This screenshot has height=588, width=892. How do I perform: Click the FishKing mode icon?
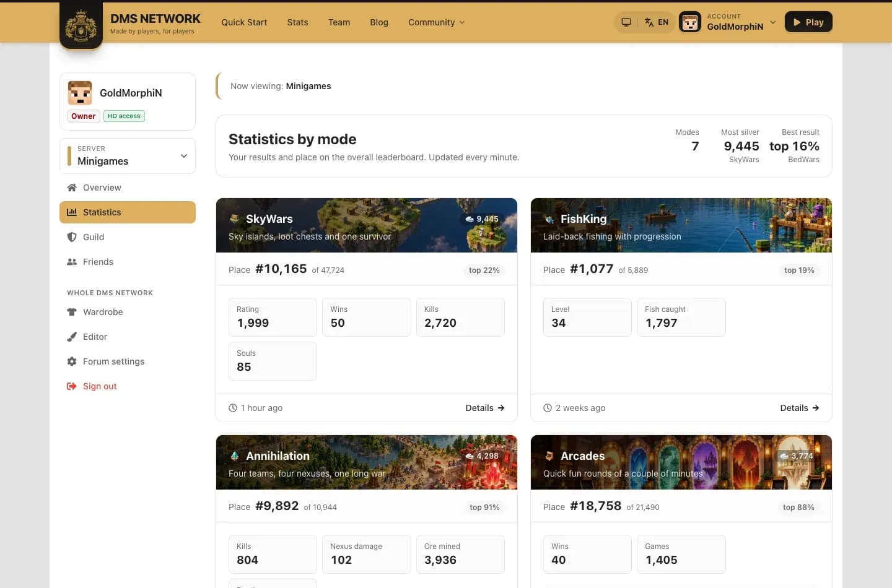pyautogui.click(x=549, y=218)
